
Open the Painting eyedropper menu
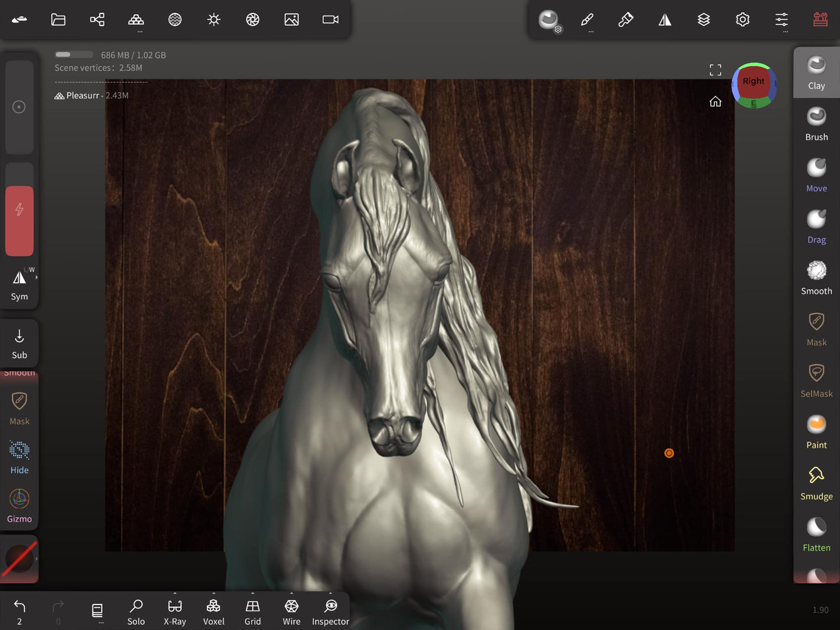point(626,20)
